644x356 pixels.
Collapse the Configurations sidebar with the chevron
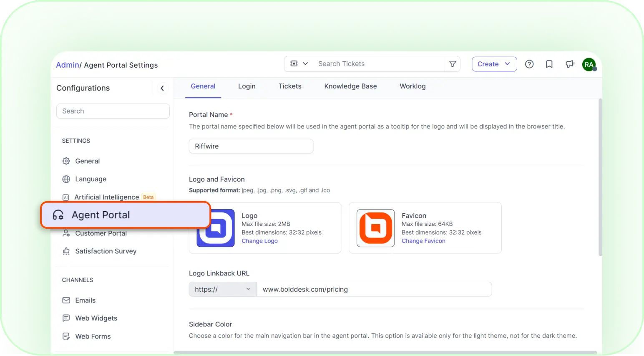click(162, 88)
